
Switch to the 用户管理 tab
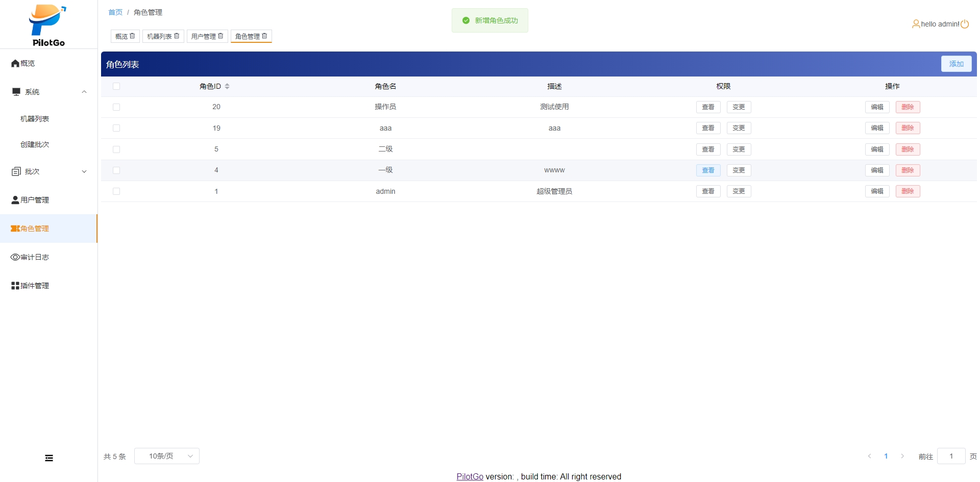click(x=203, y=36)
